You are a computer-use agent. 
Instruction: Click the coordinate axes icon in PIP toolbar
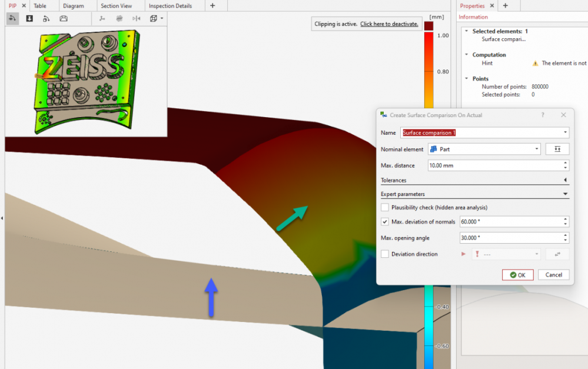pos(102,18)
